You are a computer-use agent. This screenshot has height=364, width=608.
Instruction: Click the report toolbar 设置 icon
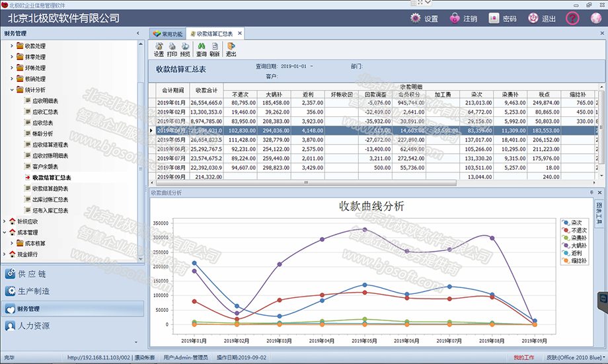pos(159,46)
